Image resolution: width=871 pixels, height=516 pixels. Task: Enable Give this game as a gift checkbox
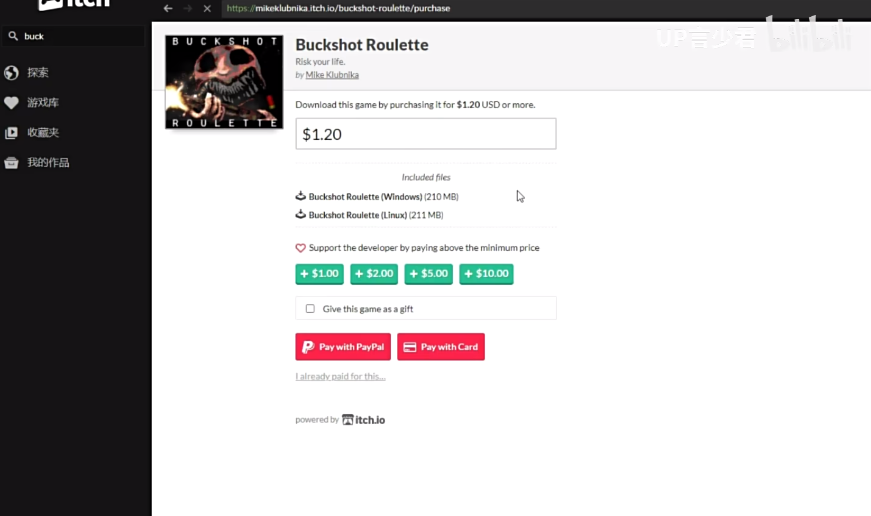[310, 309]
